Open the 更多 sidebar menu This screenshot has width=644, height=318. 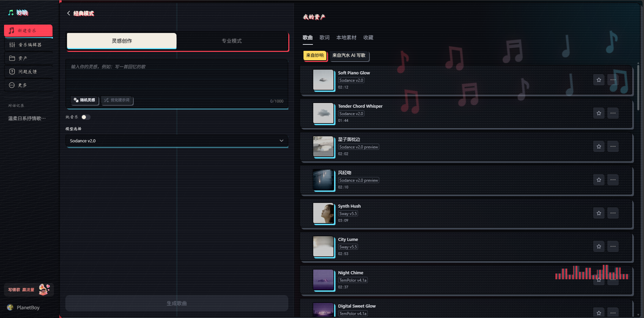pos(28,85)
